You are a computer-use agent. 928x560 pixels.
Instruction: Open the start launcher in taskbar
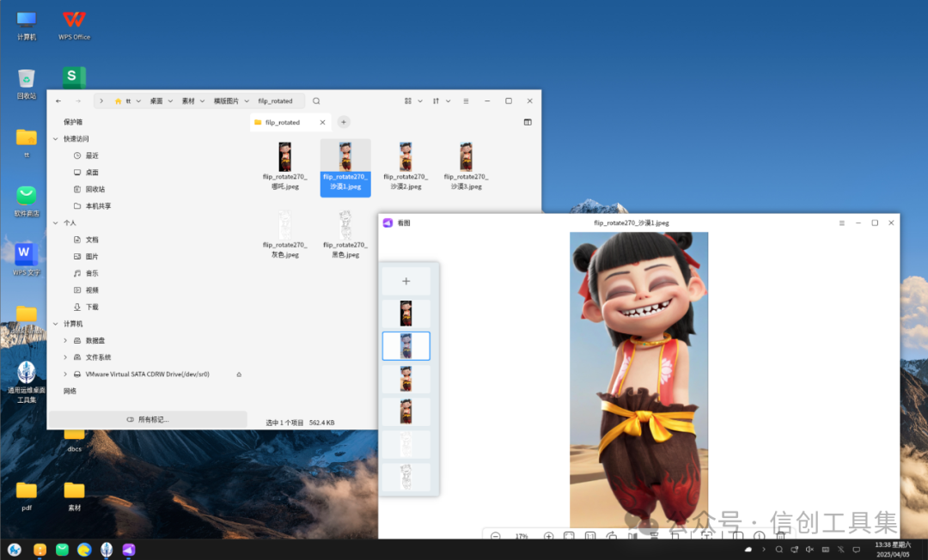coord(15,550)
